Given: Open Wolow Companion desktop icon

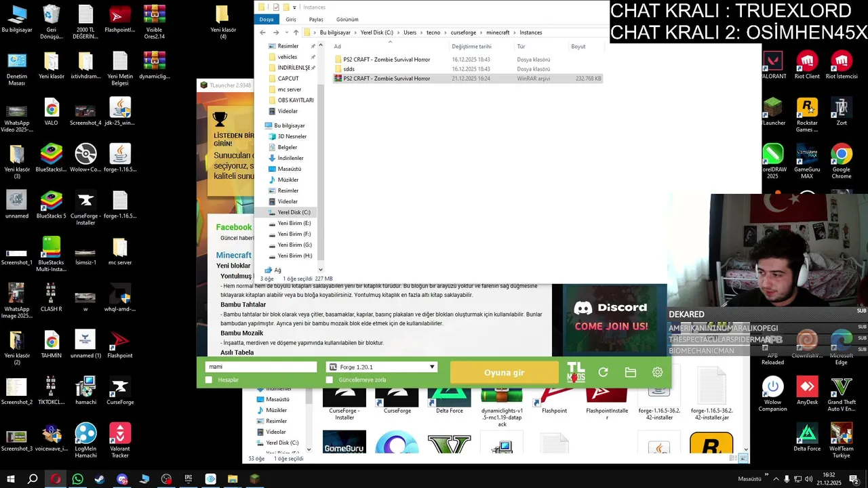Looking at the screenshot, I should pos(772,394).
